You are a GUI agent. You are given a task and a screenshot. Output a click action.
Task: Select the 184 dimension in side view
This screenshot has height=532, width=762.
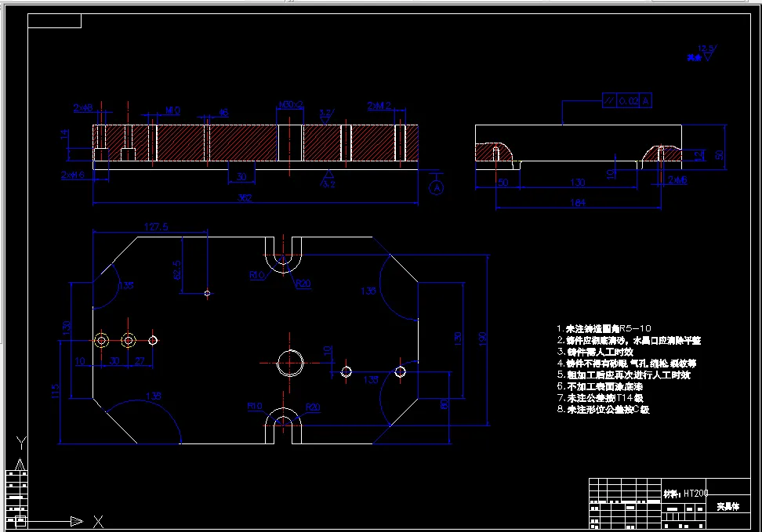(578, 203)
